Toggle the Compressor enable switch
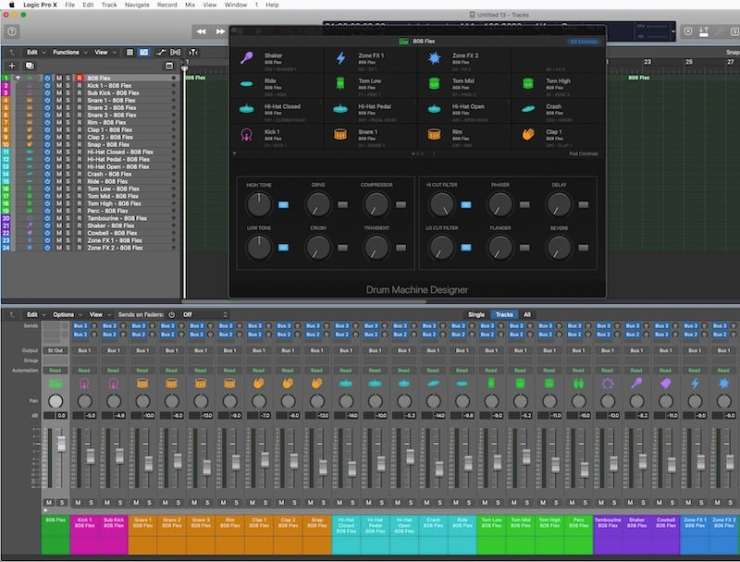The height and width of the screenshot is (562, 740). click(x=401, y=205)
